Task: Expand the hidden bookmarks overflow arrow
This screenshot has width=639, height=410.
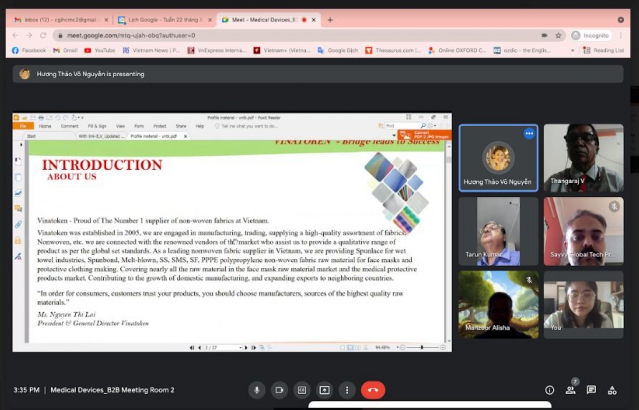Action: 573,51
